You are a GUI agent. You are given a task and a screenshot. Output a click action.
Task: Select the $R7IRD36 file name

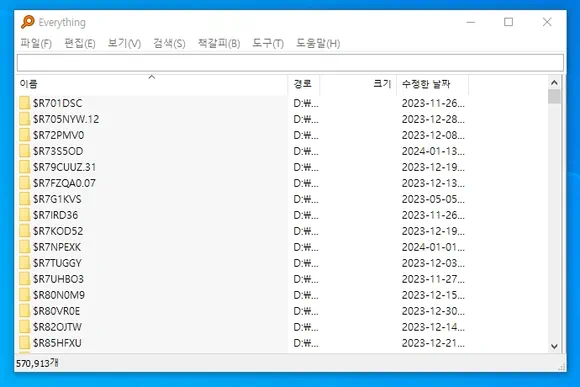(55, 215)
